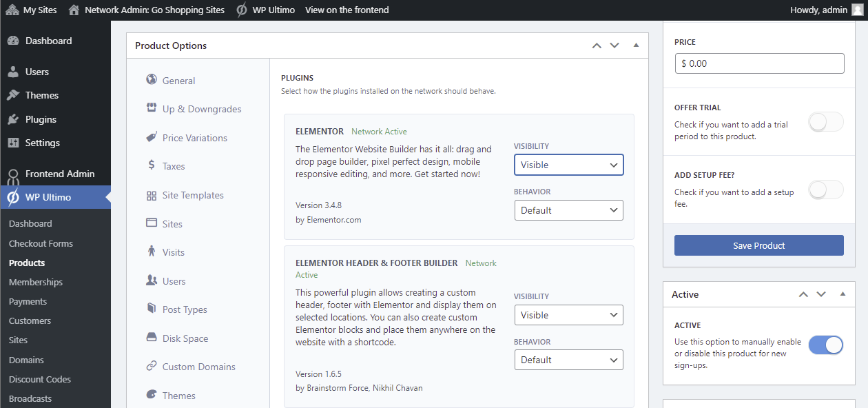Disable the Active product toggle
The width and height of the screenshot is (868, 408).
825,345
